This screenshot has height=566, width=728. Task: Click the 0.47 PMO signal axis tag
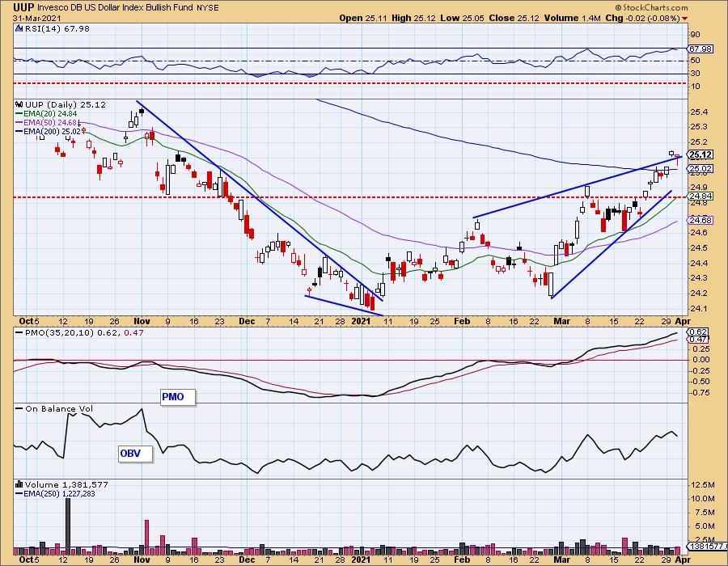(699, 340)
